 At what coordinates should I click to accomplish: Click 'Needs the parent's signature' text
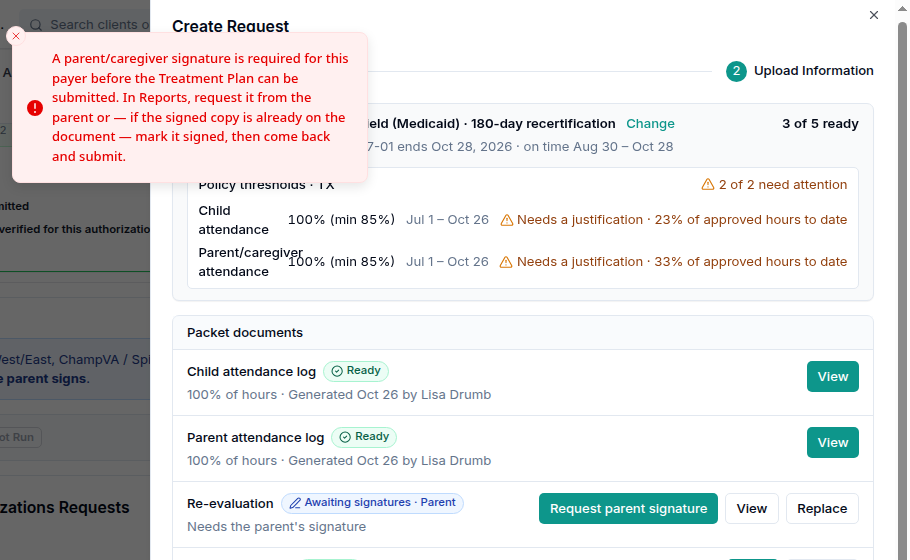[x=276, y=527]
